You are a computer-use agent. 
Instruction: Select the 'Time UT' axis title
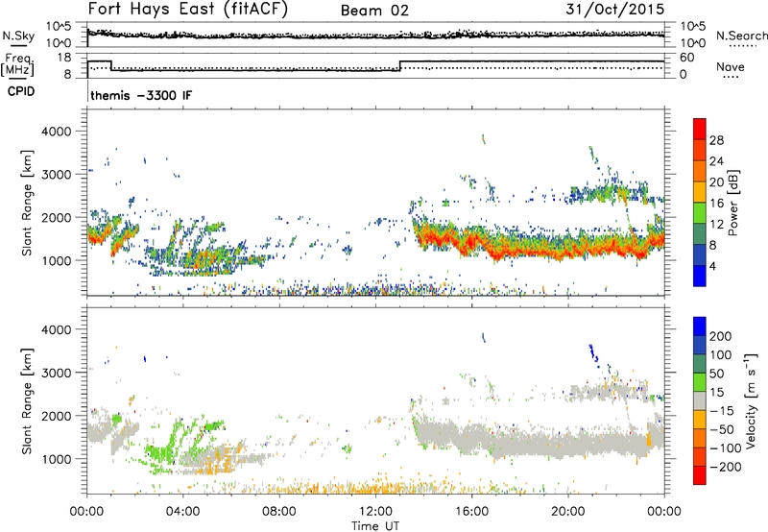coord(375,526)
